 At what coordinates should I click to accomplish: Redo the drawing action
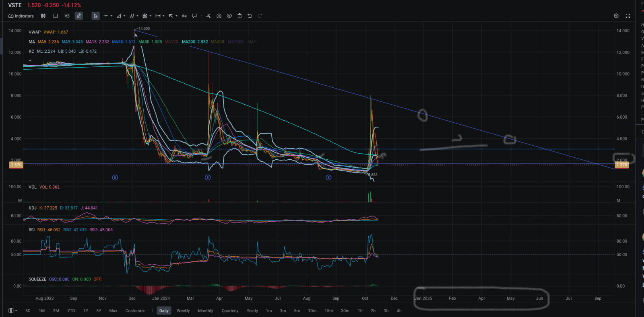coord(260,16)
